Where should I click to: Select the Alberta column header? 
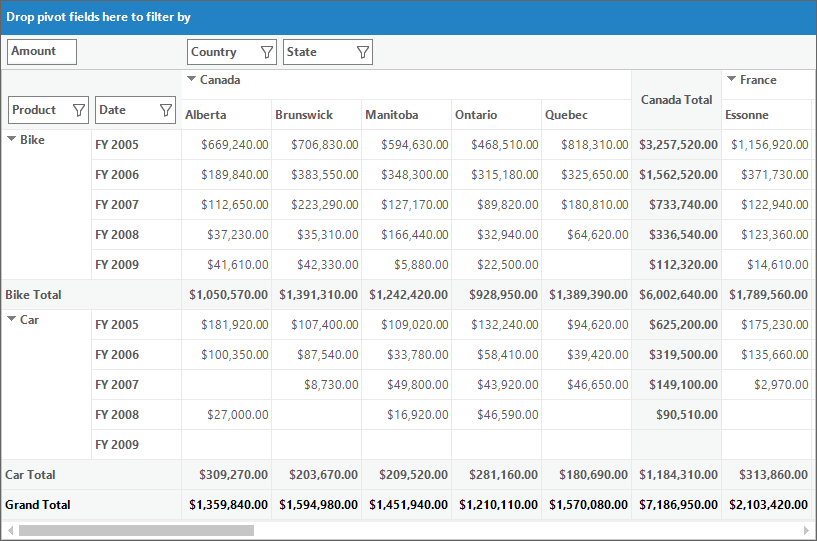[227, 115]
